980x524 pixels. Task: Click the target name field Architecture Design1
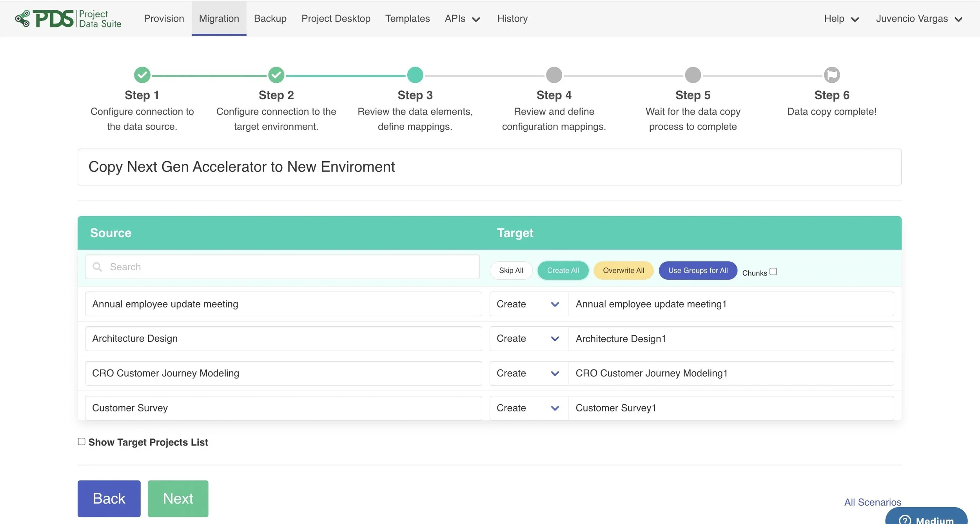(x=730, y=338)
